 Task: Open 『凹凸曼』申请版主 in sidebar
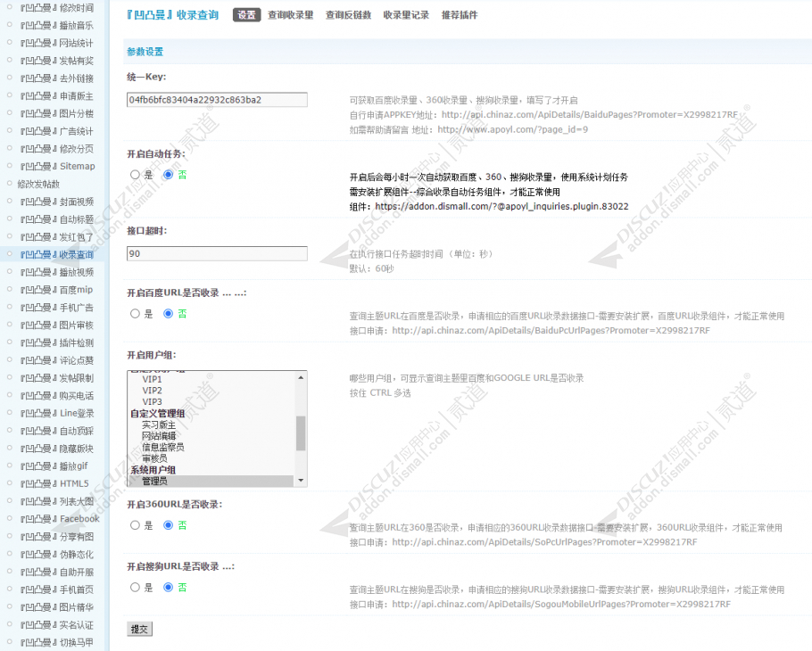[x=57, y=95]
